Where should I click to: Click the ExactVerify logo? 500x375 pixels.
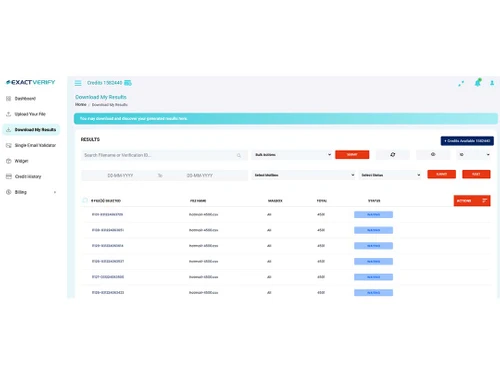(31, 82)
